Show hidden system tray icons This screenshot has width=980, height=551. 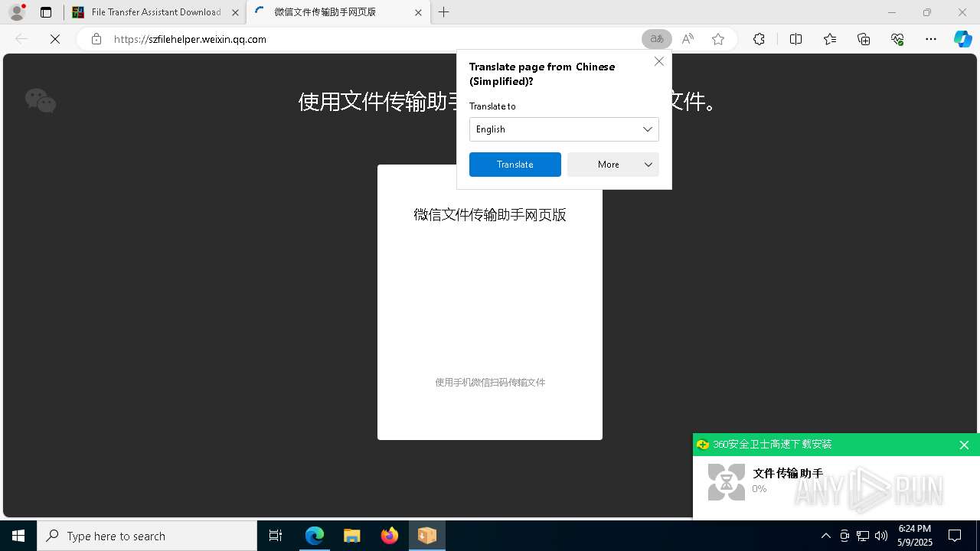tap(825, 536)
